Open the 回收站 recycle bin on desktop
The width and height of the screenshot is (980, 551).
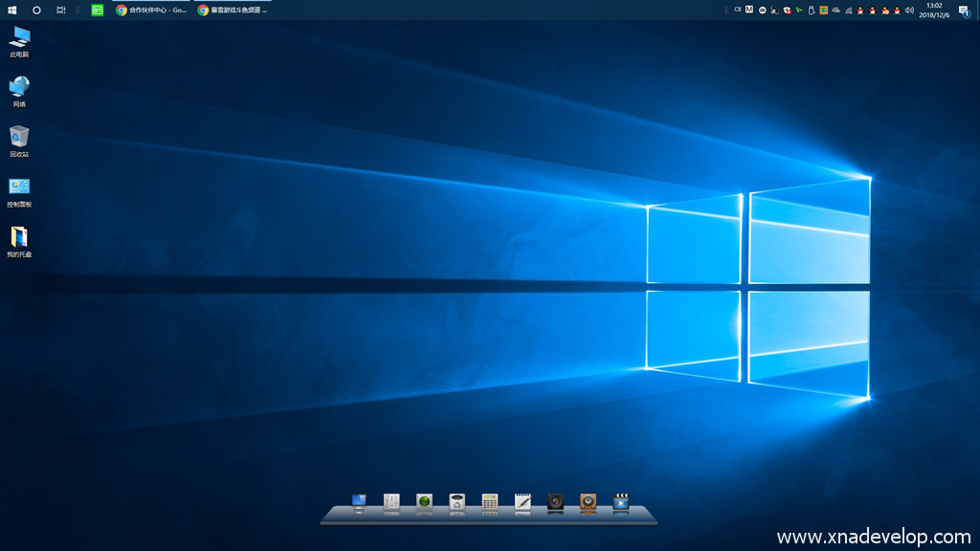tap(19, 137)
